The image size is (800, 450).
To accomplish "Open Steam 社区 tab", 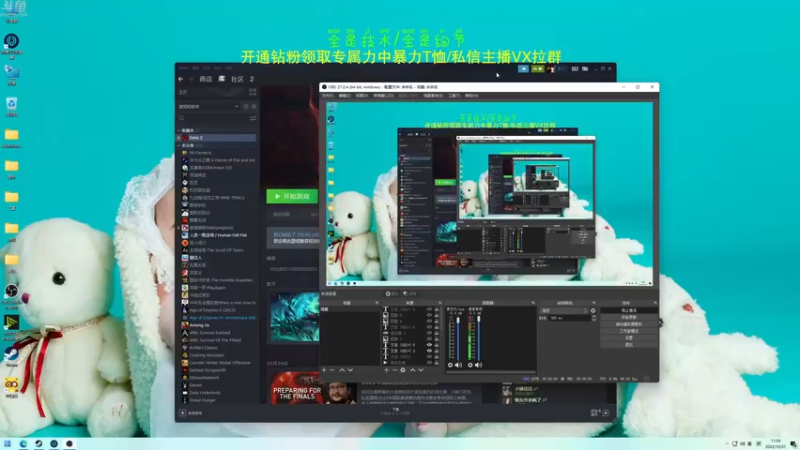I will click(237, 79).
